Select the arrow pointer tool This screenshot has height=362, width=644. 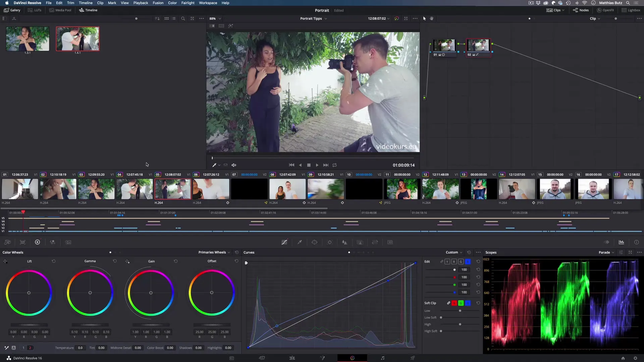click(x=424, y=18)
